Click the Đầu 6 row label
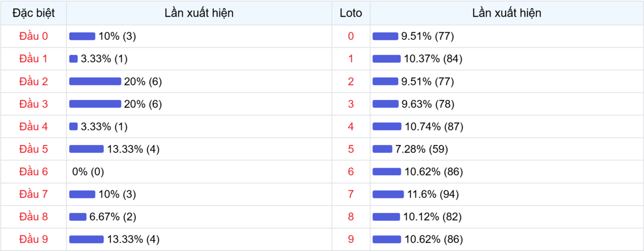644x251 pixels. 33,172
